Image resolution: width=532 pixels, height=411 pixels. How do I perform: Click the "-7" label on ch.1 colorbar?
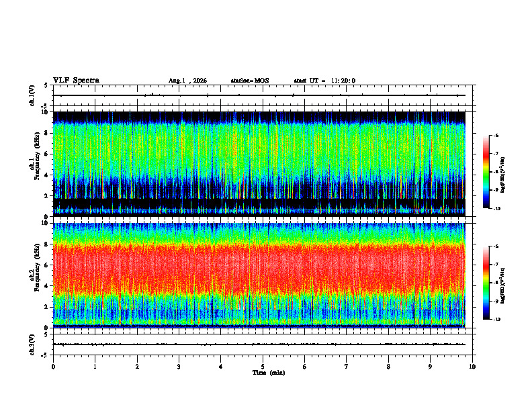click(496, 154)
